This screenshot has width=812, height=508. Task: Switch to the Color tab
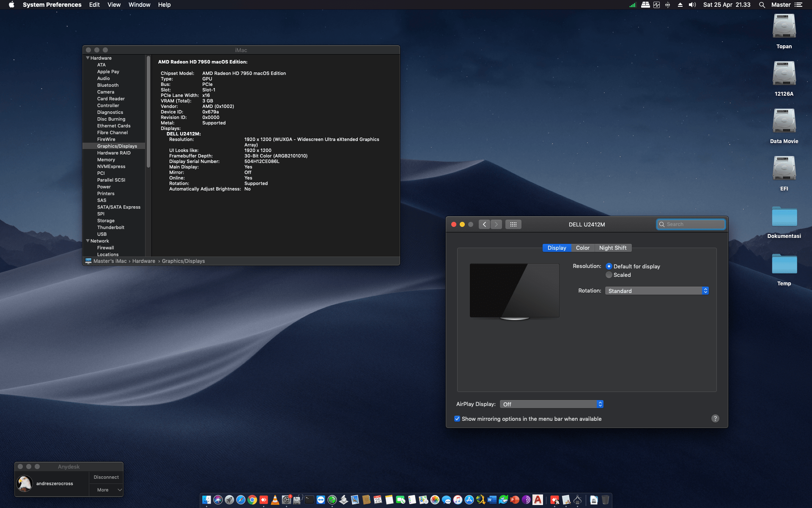point(583,248)
